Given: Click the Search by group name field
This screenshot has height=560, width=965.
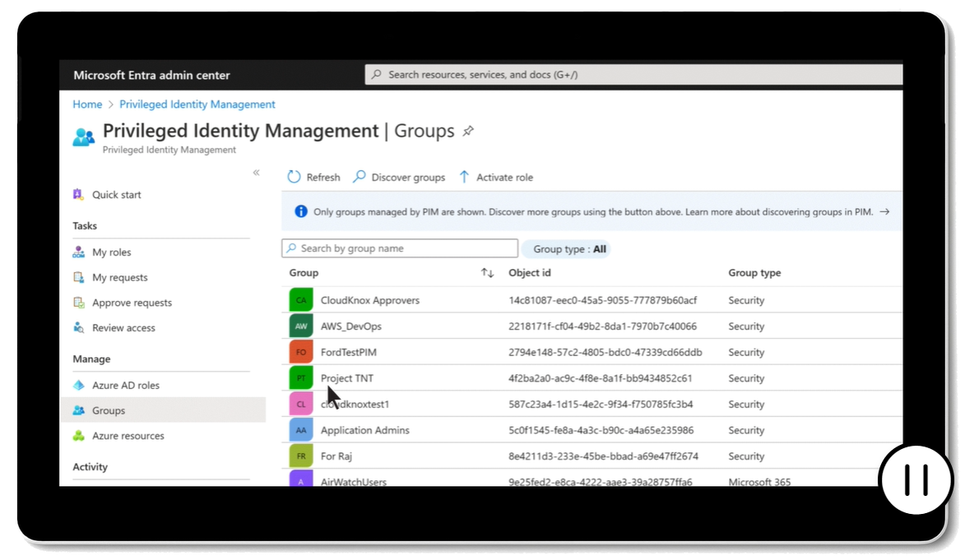Looking at the screenshot, I should coord(400,248).
